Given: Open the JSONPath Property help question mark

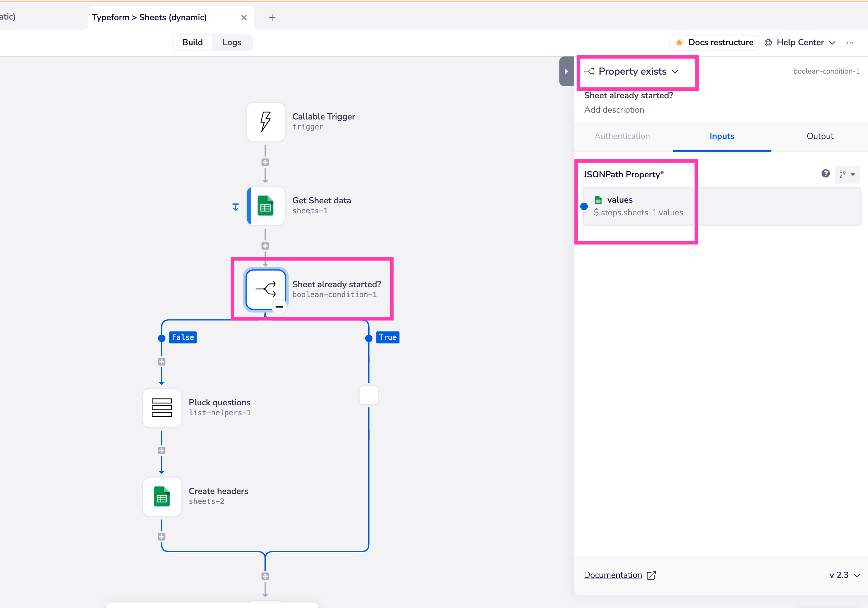Looking at the screenshot, I should pyautogui.click(x=825, y=174).
